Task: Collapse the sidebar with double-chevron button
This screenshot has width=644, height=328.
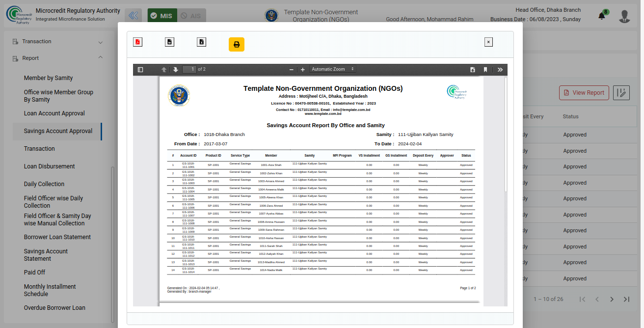Action: pyautogui.click(x=134, y=16)
